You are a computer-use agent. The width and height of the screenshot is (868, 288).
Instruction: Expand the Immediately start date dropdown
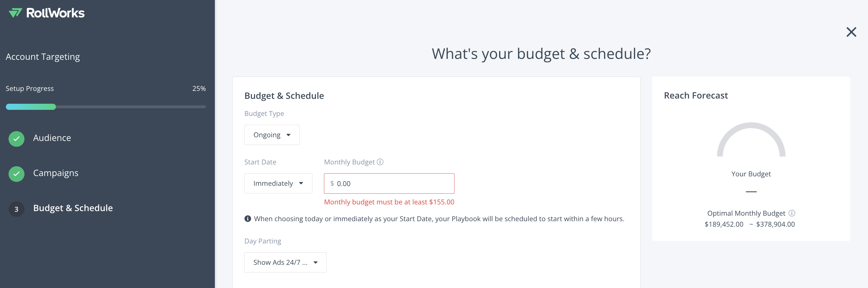tap(278, 183)
